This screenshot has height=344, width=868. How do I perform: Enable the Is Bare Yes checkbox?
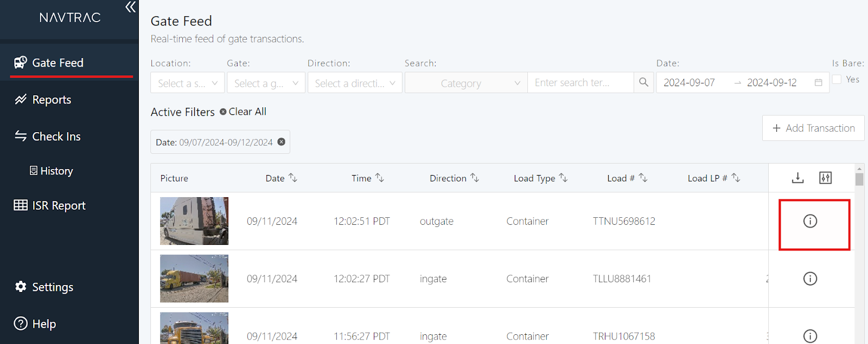pyautogui.click(x=836, y=79)
